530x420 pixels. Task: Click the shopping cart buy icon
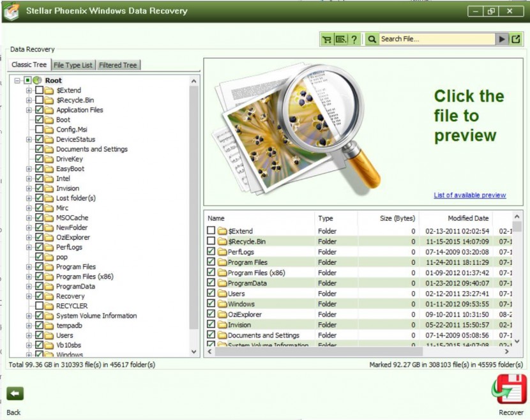(327, 39)
